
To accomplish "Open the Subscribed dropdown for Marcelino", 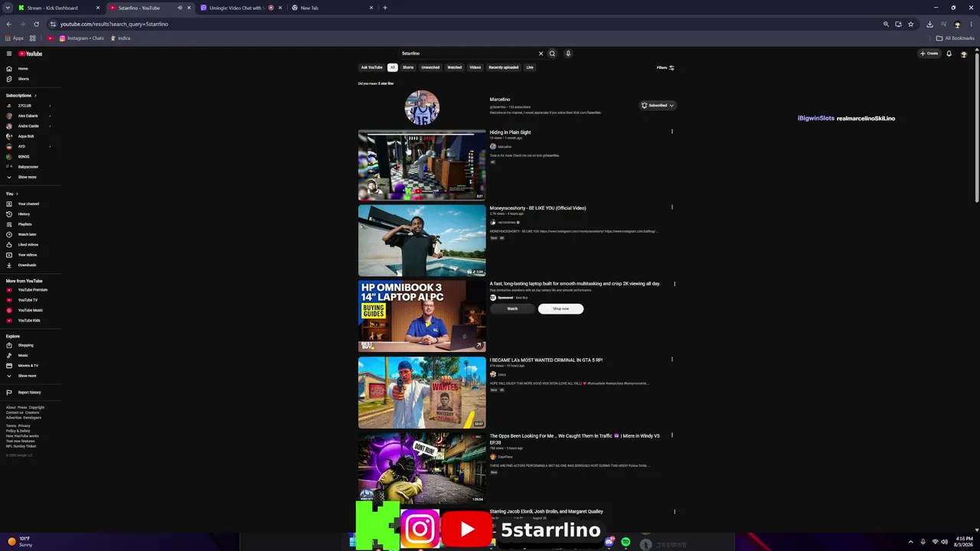I will pos(658,106).
